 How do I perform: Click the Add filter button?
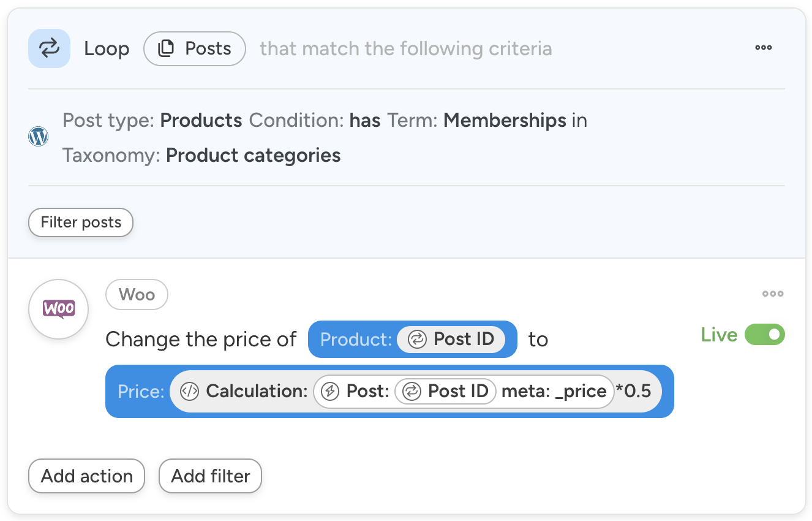pos(210,476)
